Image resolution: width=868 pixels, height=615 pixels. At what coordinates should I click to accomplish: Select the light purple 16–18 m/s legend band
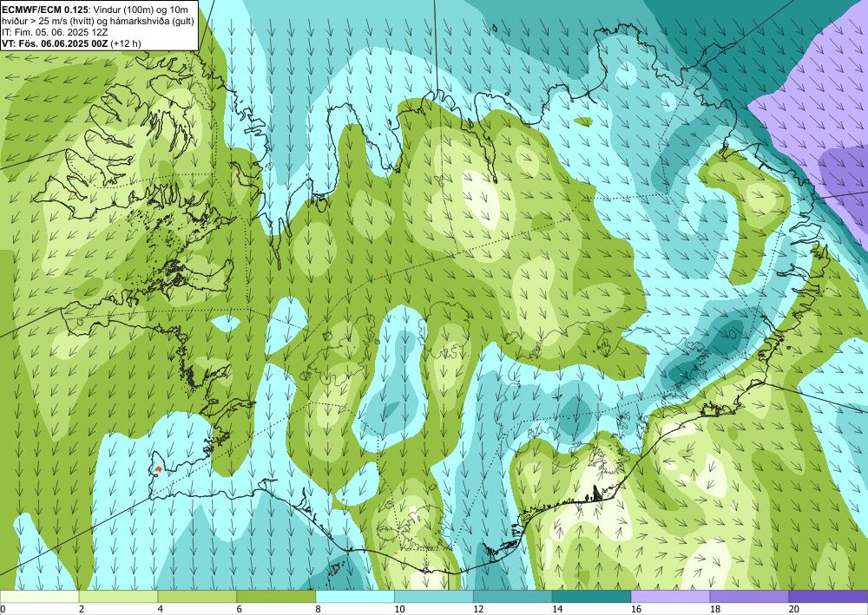670,596
